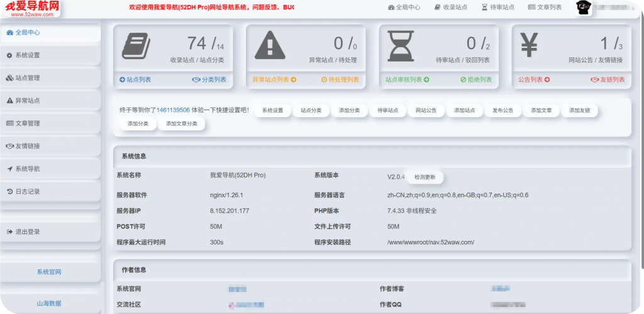Click the arrow icon beside 系统导航
The height and width of the screenshot is (314, 644).
click(9, 169)
